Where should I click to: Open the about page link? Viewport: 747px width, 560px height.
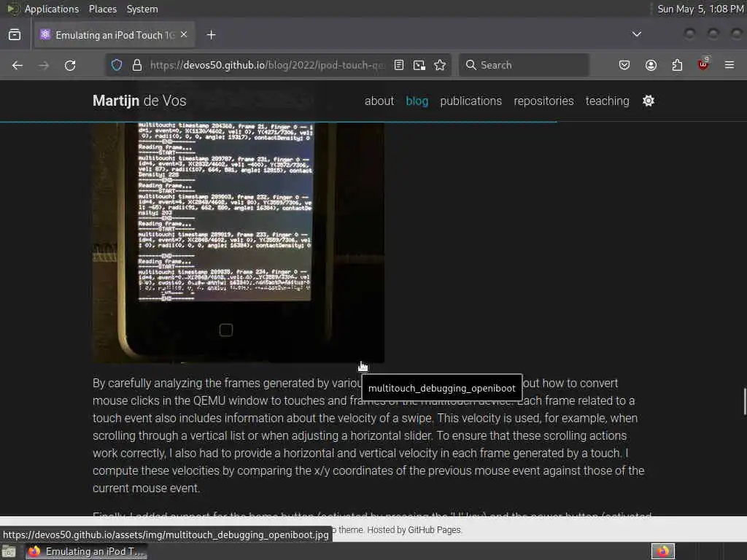(379, 101)
